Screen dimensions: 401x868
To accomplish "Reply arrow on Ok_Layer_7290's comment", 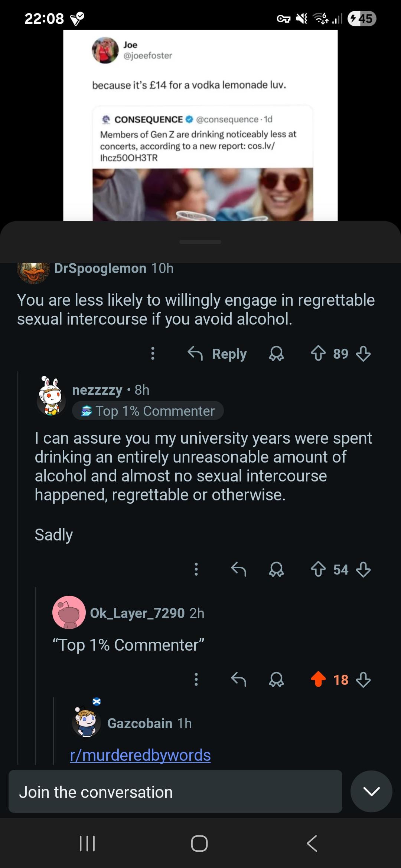I will pos(238,680).
